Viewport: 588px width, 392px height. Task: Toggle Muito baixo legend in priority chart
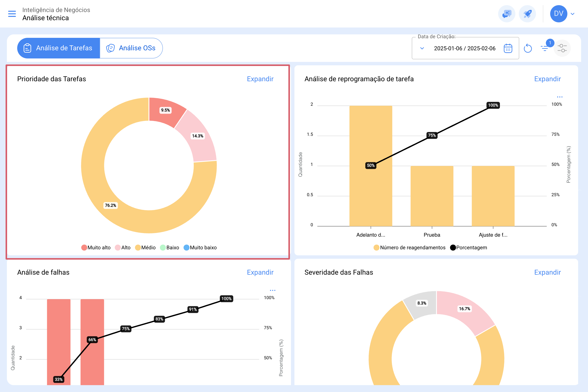[200, 248]
